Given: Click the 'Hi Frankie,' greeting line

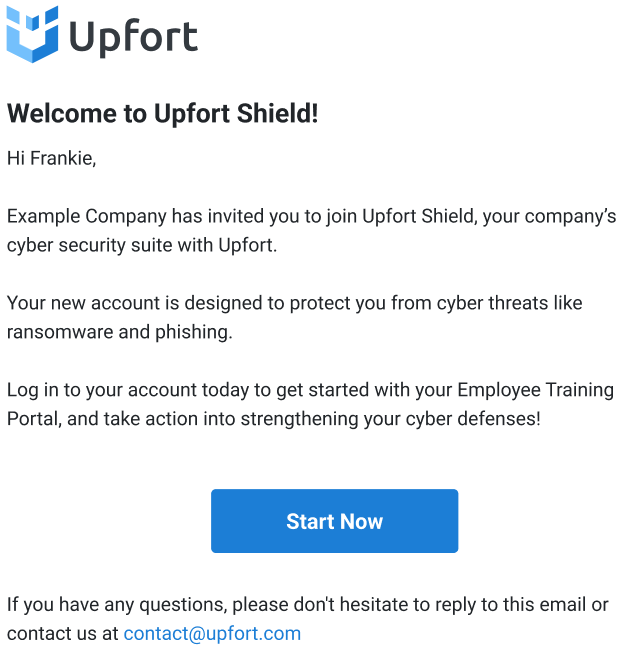Looking at the screenshot, I should pos(51,158).
